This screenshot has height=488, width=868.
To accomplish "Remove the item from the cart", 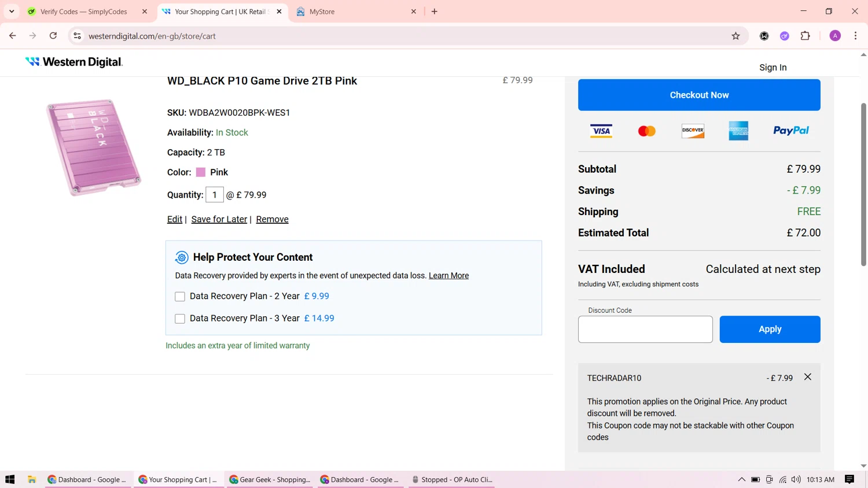I will (x=272, y=219).
